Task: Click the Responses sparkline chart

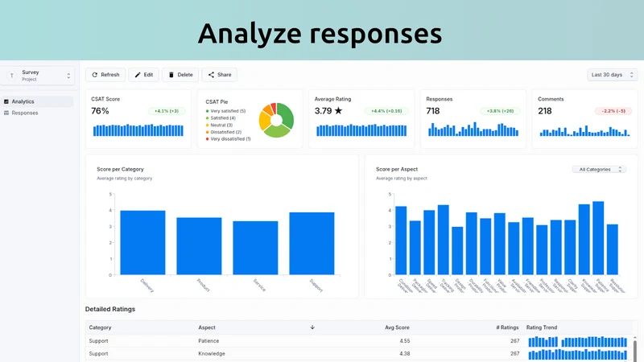Action: coord(473,129)
